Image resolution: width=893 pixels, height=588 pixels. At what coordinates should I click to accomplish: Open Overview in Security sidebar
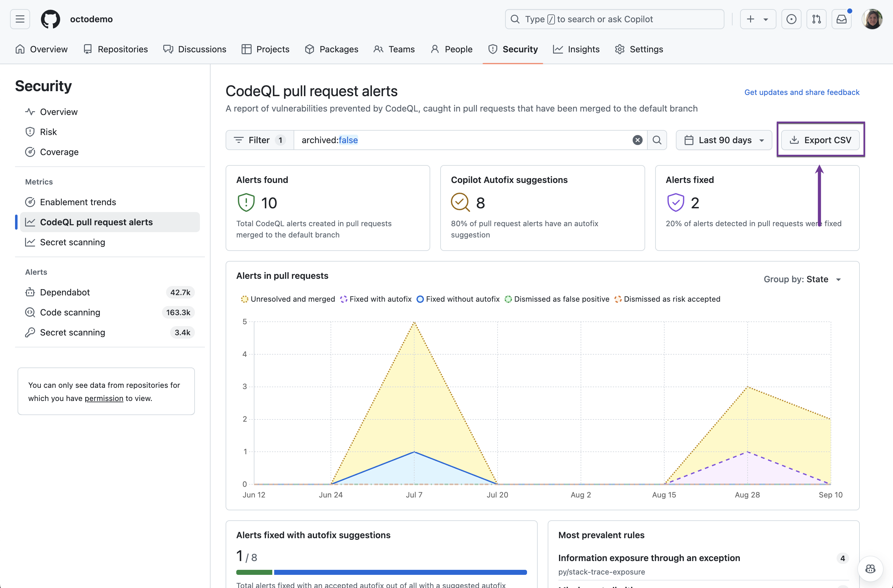pyautogui.click(x=110, y=112)
